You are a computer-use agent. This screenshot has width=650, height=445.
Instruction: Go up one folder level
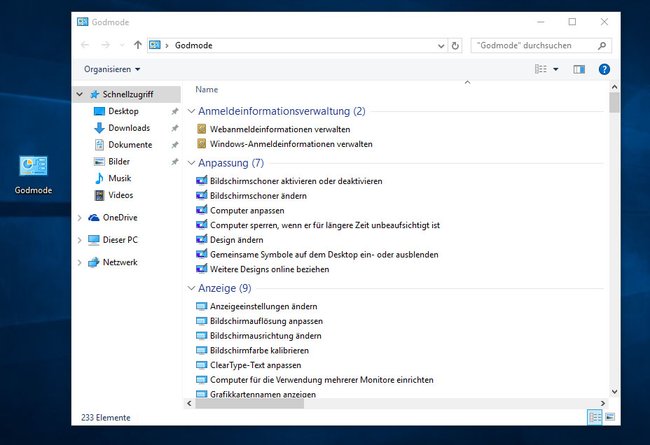(x=138, y=45)
